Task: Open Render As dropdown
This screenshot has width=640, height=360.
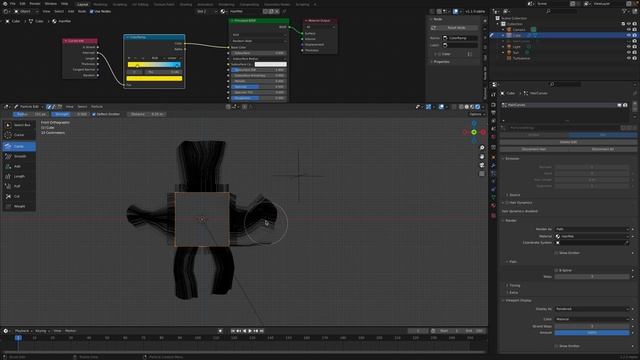Action: 592,229
